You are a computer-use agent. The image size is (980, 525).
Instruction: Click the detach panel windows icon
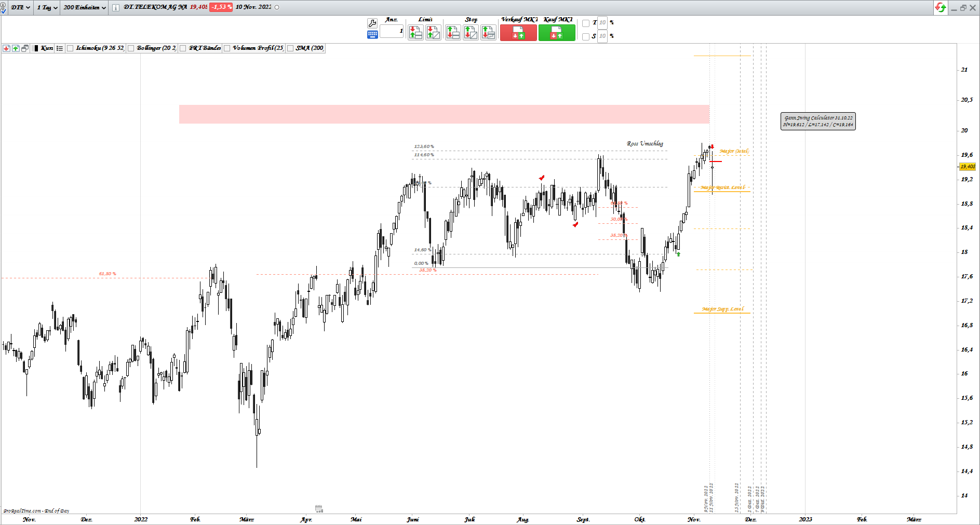[25, 48]
